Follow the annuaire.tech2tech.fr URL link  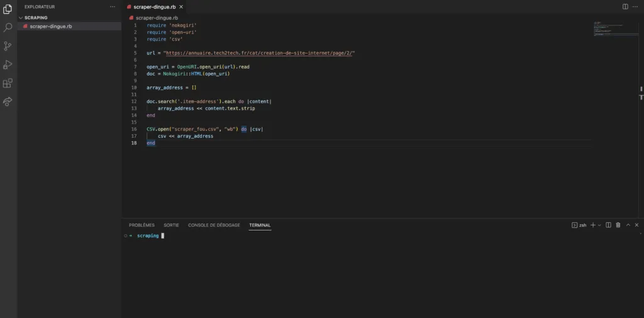tap(258, 53)
